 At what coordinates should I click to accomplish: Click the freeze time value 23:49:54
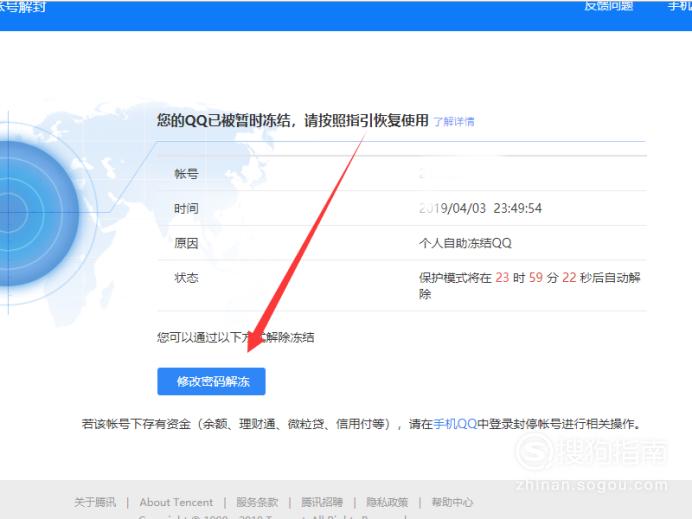(518, 208)
